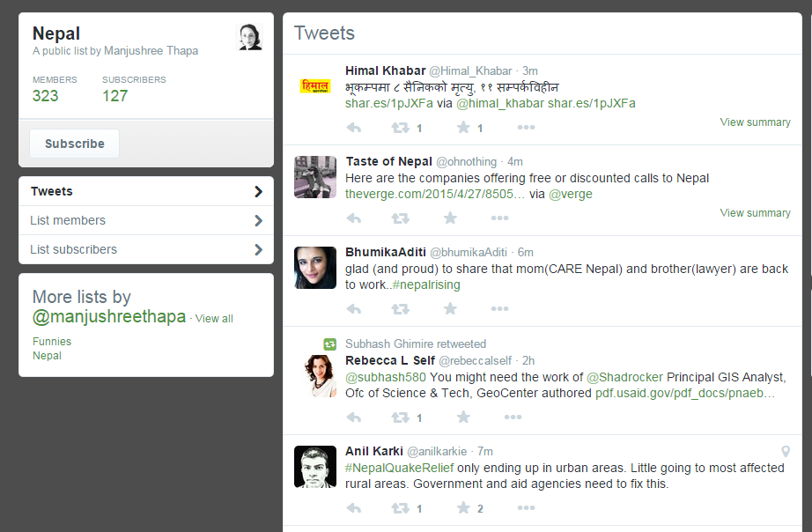Open more options on Taste of Nepal tweet
Viewport: 812px width, 532px height.
[x=499, y=218]
